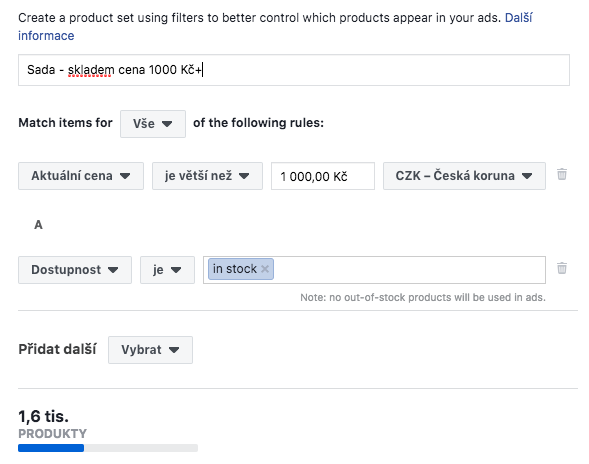The width and height of the screenshot is (589, 464).
Task: Click the arrow on CZK currency dropdown
Action: click(x=527, y=176)
